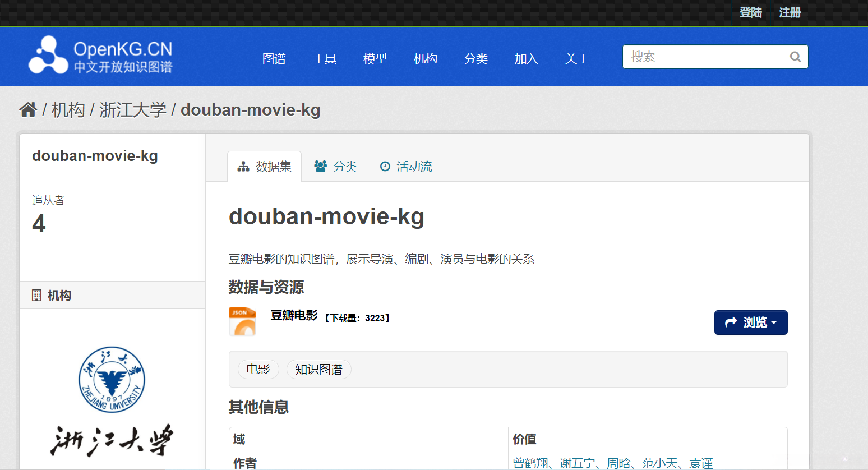Click the 搜索 input field
Screen dimensions: 868x470
coord(715,57)
